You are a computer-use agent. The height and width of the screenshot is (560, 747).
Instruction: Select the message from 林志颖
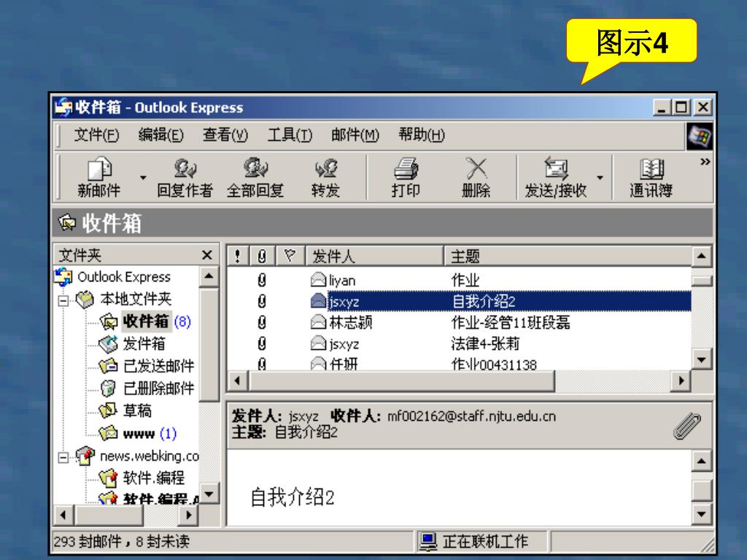[460, 322]
